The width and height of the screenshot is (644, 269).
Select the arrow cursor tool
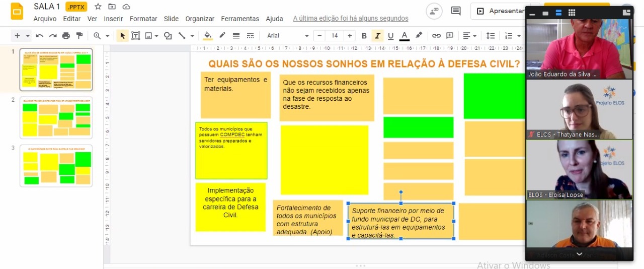pyautogui.click(x=122, y=36)
